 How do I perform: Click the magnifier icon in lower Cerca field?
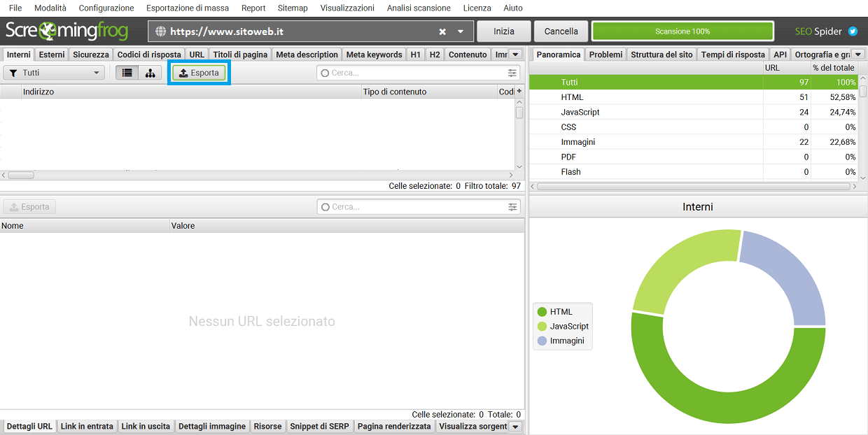click(x=325, y=206)
